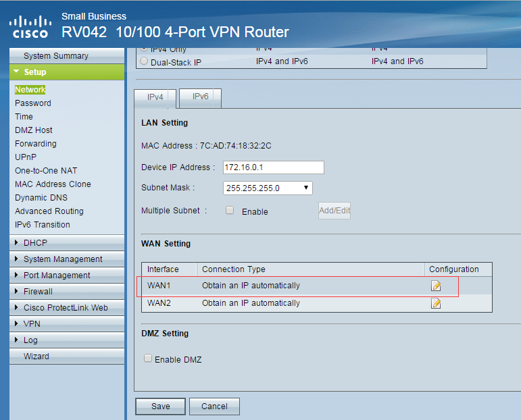Image resolution: width=521 pixels, height=420 pixels.
Task: Open the Subnet Mask dropdown
Action: tap(268, 188)
